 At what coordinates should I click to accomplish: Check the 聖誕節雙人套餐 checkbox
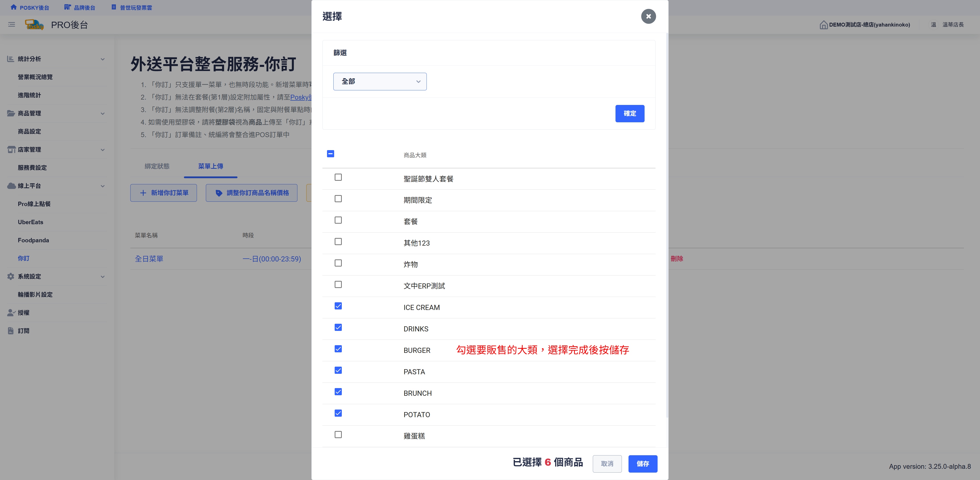pos(338,177)
